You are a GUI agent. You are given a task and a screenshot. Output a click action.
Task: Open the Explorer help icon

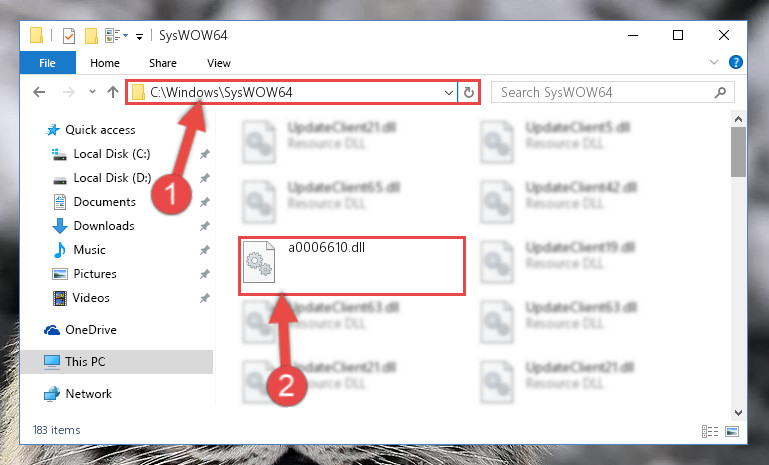pos(736,62)
